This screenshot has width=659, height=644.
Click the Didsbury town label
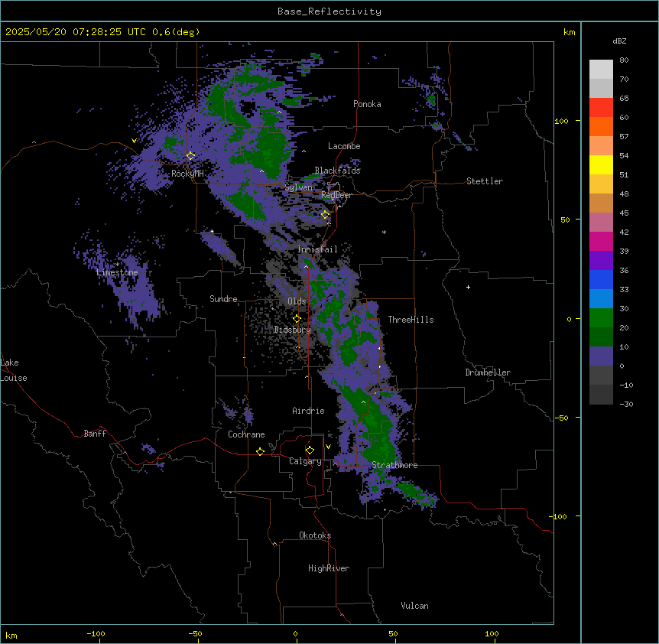293,330
